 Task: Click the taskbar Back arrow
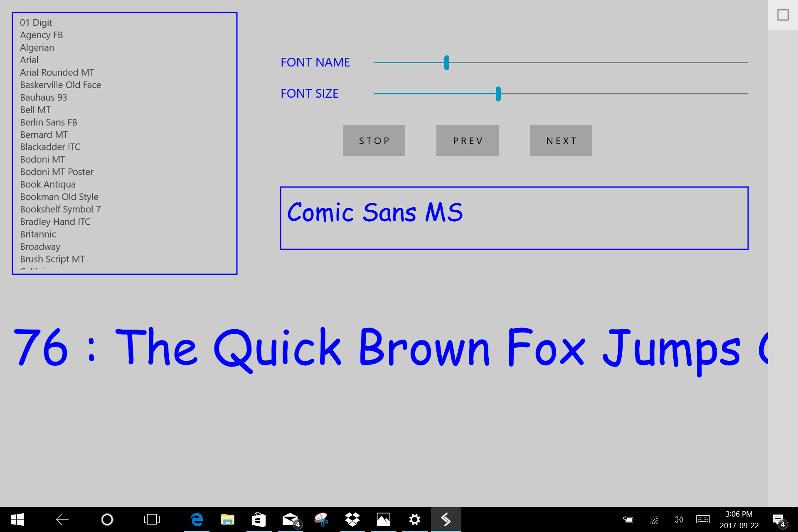(62, 520)
